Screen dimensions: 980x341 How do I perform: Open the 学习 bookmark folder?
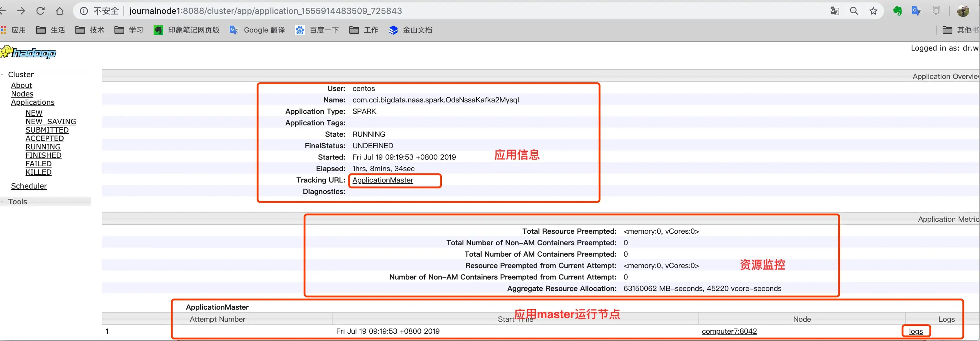129,30
